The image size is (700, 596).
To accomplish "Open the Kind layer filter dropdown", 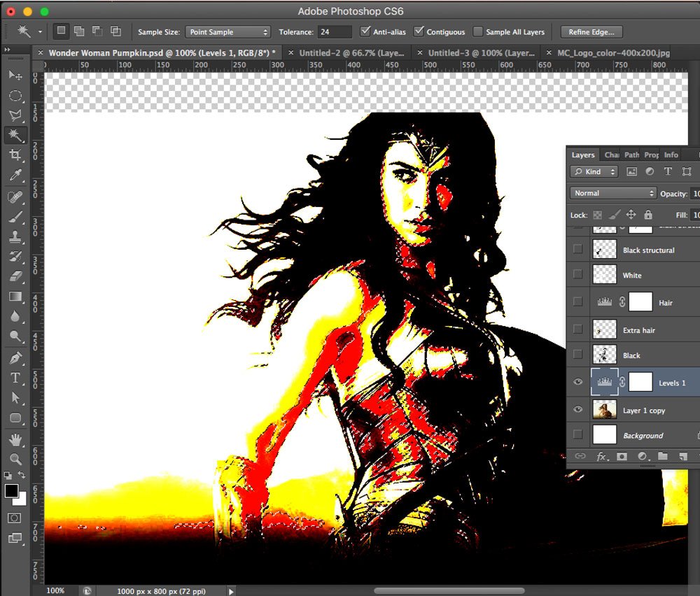I will tap(594, 171).
